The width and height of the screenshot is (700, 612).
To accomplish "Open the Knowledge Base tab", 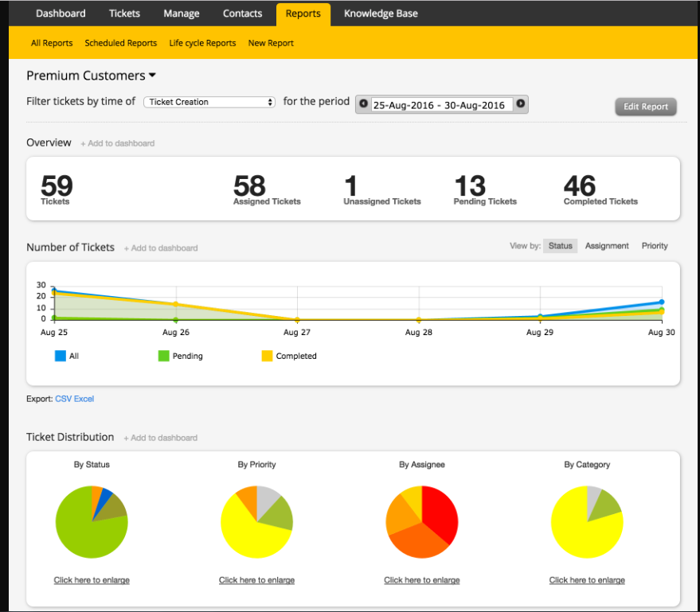I will point(381,14).
